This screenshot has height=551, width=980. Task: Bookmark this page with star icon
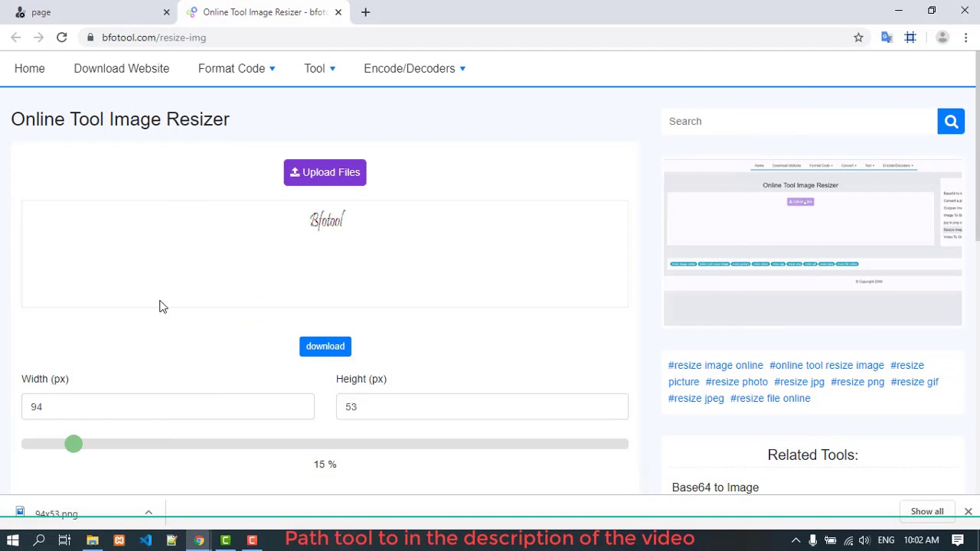coord(858,37)
